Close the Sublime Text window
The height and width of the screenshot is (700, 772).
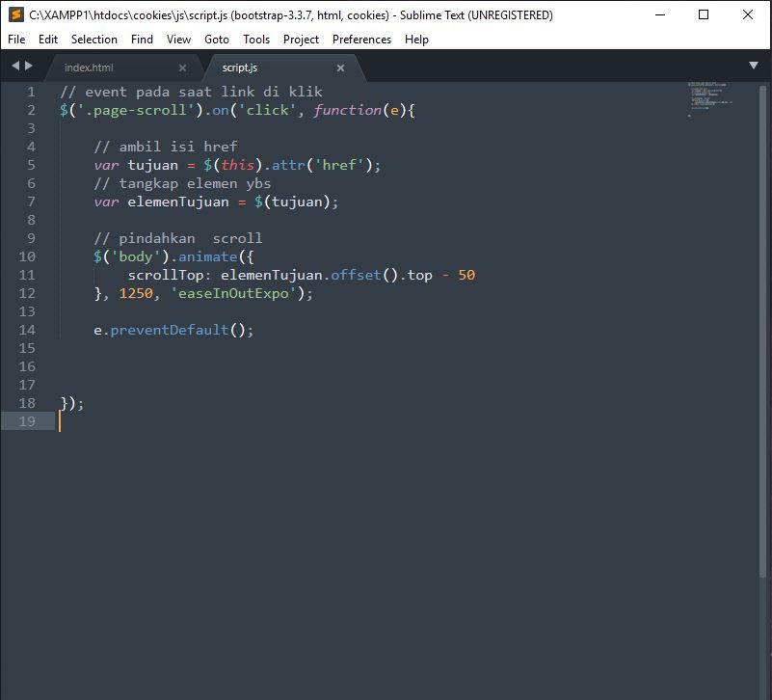tap(747, 14)
